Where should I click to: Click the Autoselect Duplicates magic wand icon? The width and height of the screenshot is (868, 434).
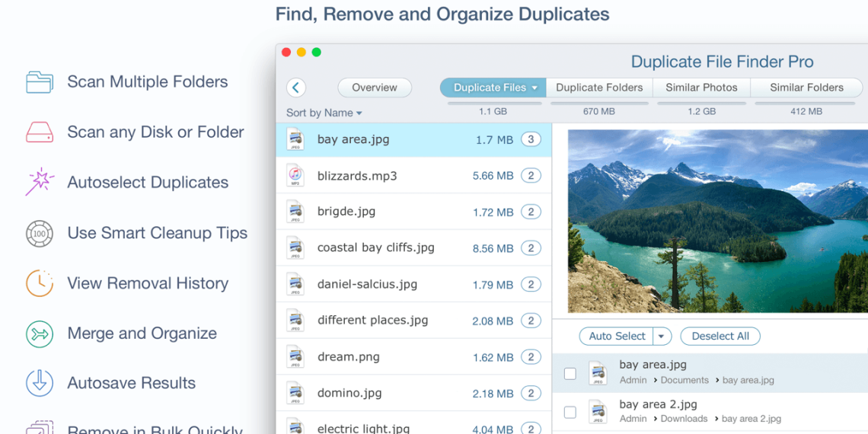40,183
